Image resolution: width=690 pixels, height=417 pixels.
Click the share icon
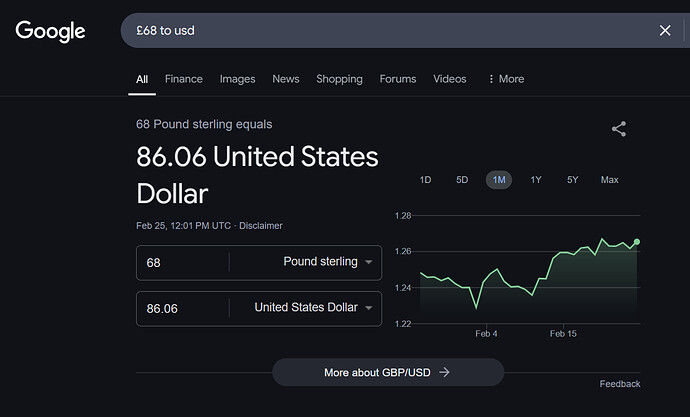point(619,129)
